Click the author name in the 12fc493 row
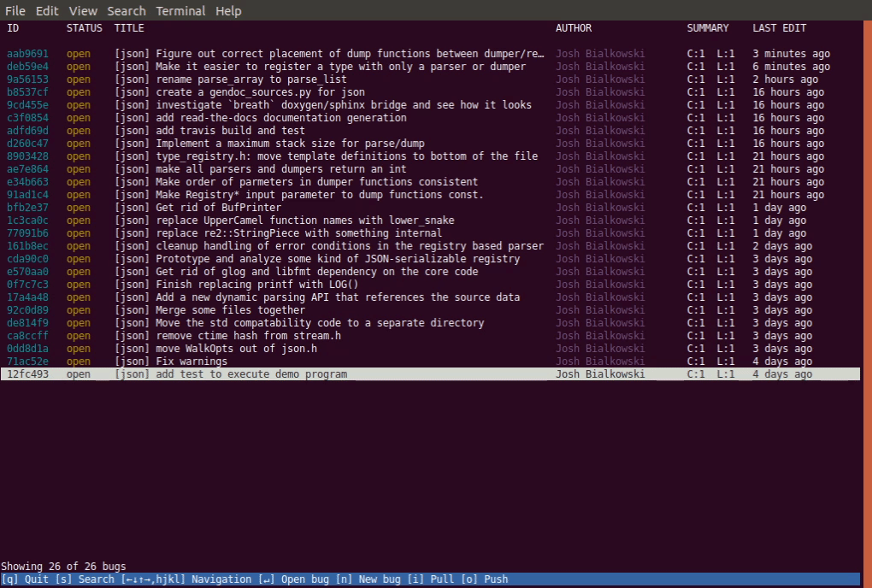The image size is (872, 588). tap(600, 374)
